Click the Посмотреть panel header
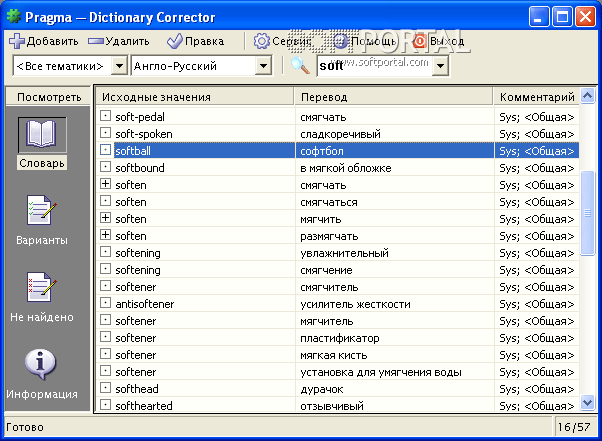 (x=48, y=97)
